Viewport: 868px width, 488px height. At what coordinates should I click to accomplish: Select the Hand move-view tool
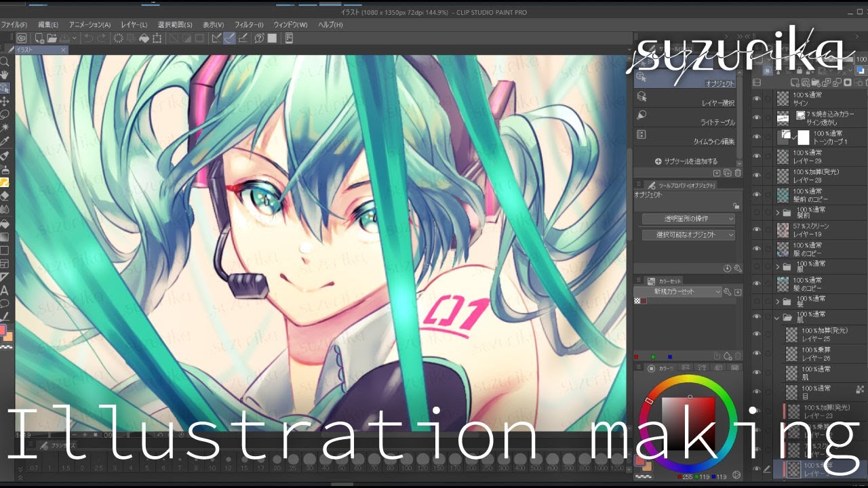(4, 75)
